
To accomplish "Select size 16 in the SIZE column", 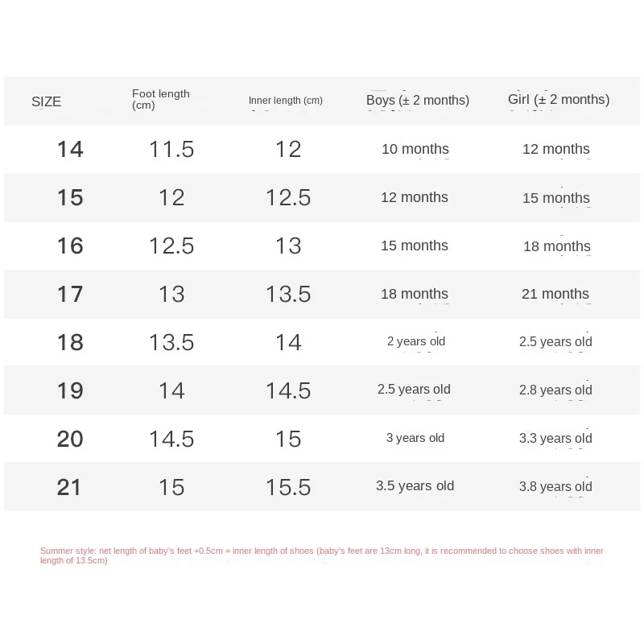I will pos(70,246).
